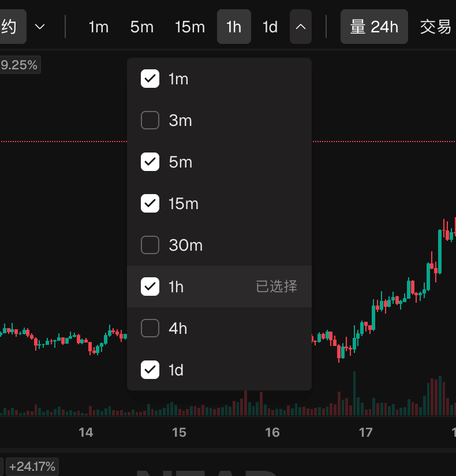Viewport: 456px width, 476px height.
Task: Switch chart to 1m in top toolbar
Action: (x=99, y=27)
